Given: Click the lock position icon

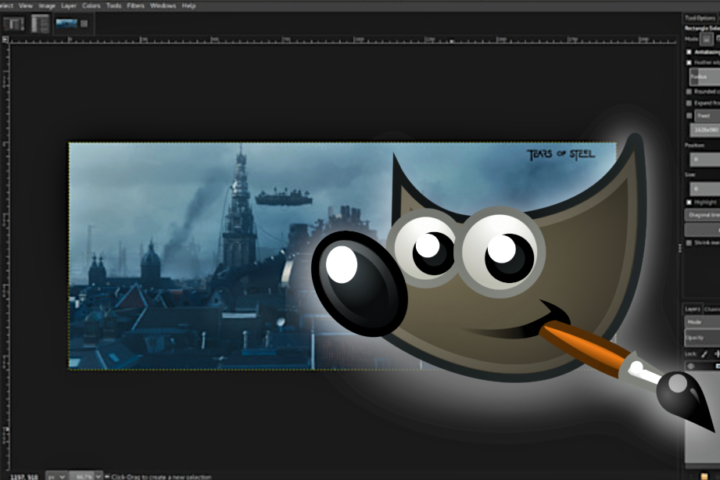Looking at the screenshot, I should click(716, 354).
